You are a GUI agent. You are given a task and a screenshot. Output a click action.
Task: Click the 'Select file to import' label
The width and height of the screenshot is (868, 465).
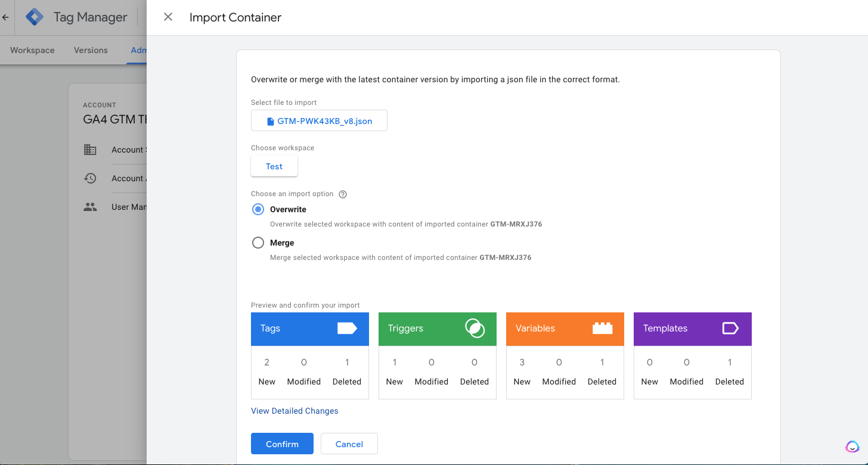[284, 103]
